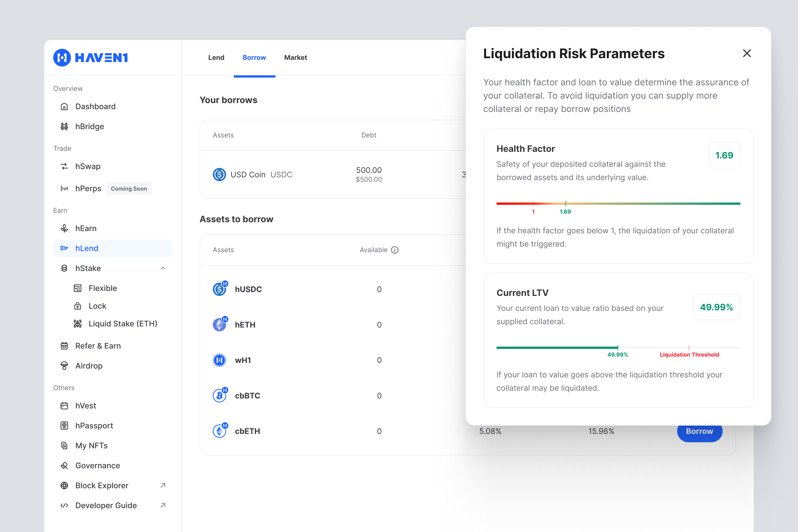Open Block Explorer external link arrow
This screenshot has width=798, height=532.
(x=163, y=485)
